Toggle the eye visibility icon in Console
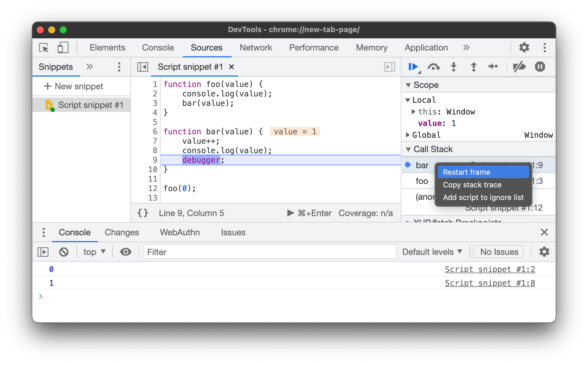The width and height of the screenshot is (588, 365). click(125, 251)
